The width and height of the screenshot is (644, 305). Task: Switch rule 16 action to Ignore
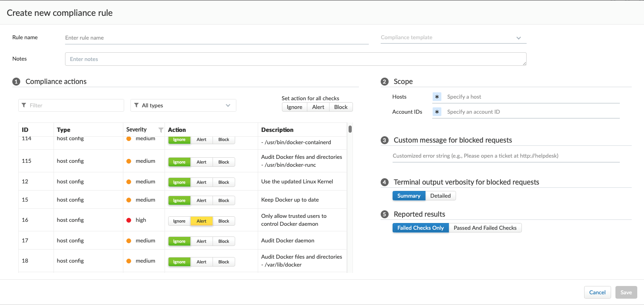179,221
